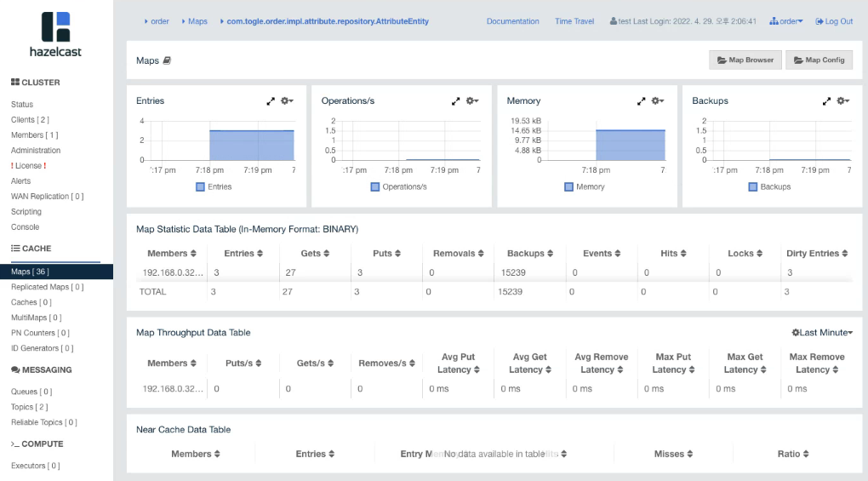This screenshot has height=481, width=868.
Task: Click the CLUSTER section header
Action: [x=36, y=83]
